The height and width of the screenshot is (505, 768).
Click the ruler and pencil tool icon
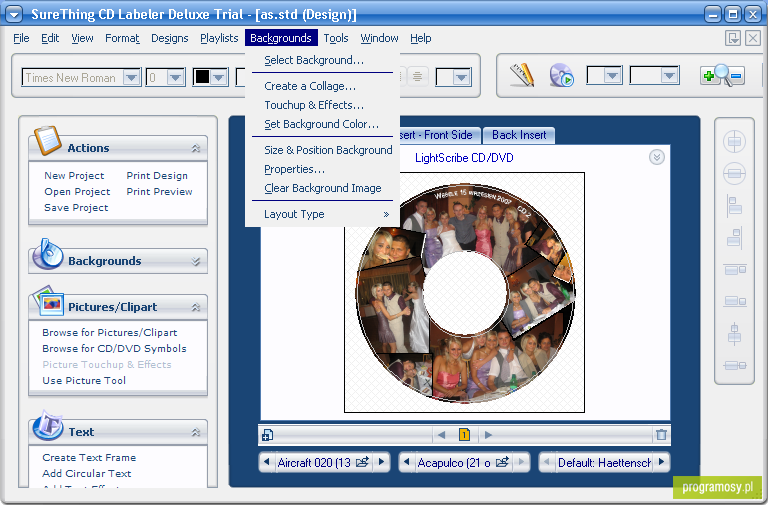coord(522,75)
